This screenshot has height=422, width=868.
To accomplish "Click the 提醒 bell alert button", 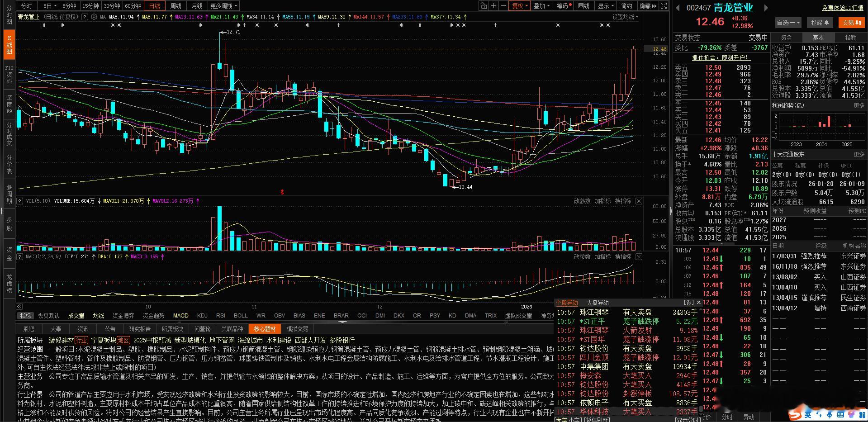I will (x=820, y=22).
